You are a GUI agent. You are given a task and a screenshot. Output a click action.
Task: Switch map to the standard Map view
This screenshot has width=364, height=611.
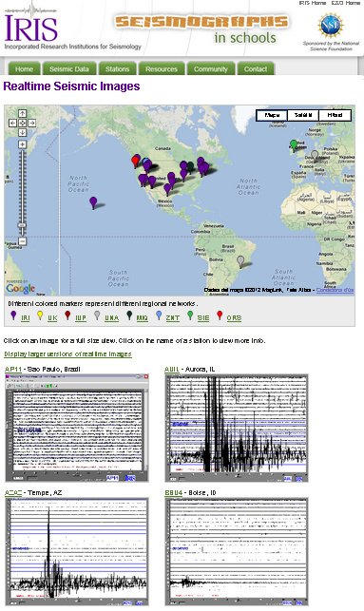pos(272,115)
